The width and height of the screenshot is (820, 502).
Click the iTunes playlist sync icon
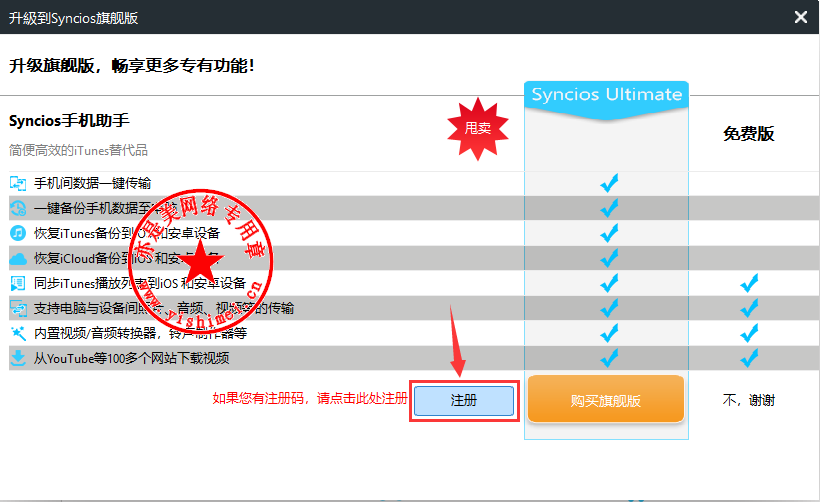[18, 283]
